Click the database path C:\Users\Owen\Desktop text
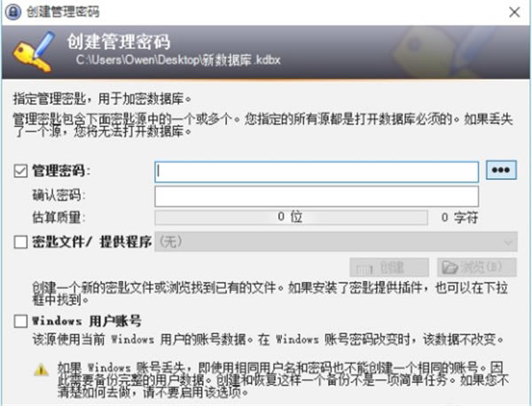Image resolution: width=532 pixels, height=406 pixels. click(178, 60)
